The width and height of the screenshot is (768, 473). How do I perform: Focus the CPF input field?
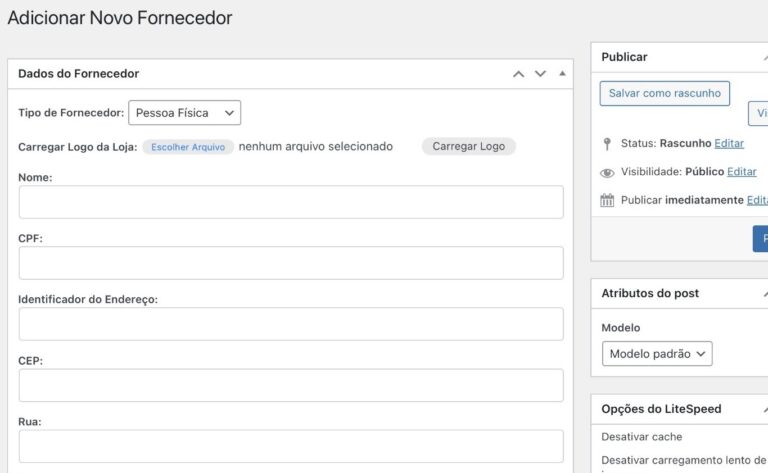tap(291, 263)
